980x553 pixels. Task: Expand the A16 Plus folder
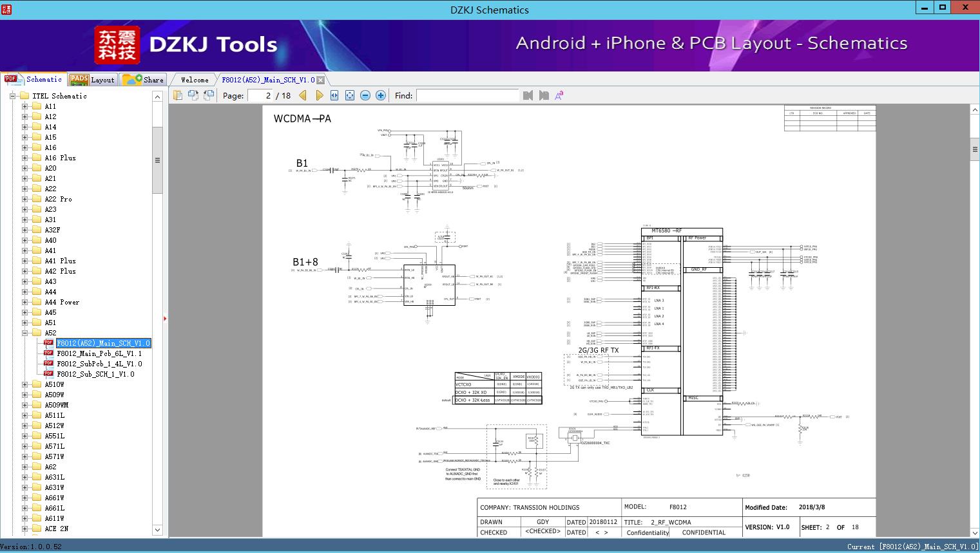click(x=25, y=158)
